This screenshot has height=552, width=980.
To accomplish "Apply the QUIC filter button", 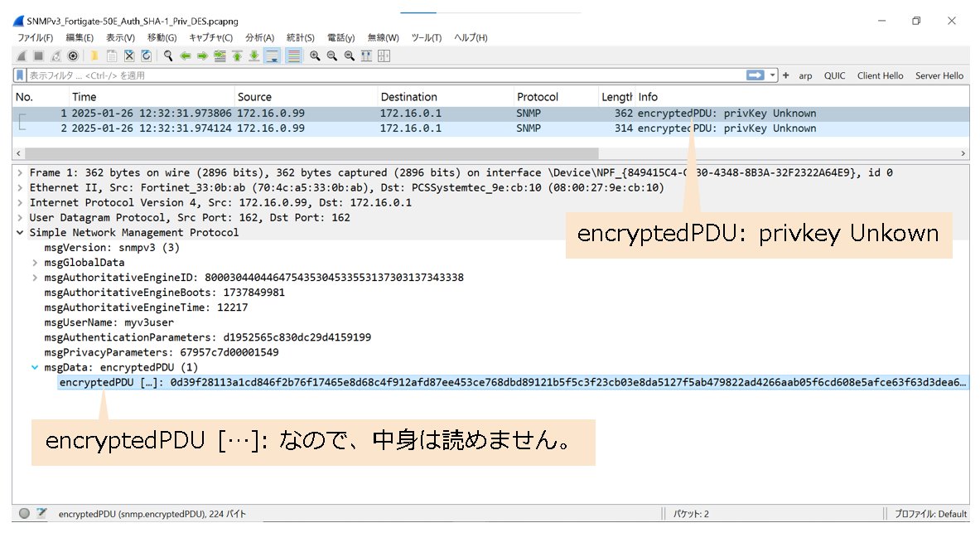I will pos(834,75).
